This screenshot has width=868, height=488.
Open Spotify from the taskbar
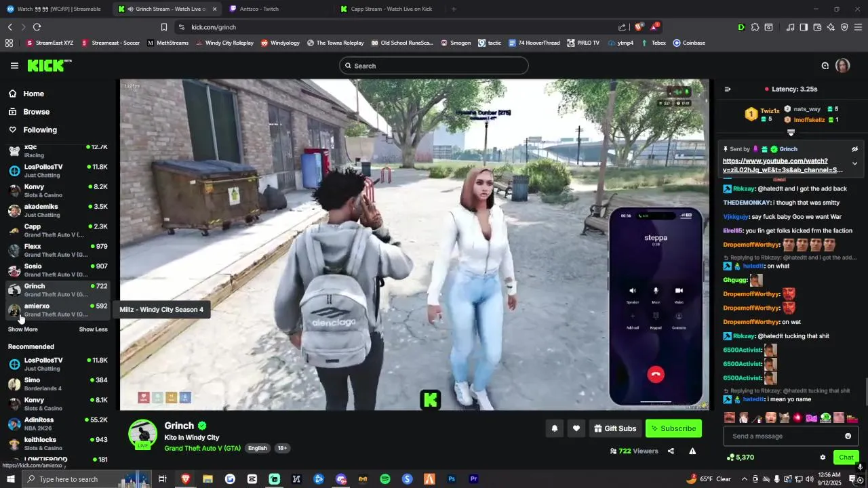(385, 479)
